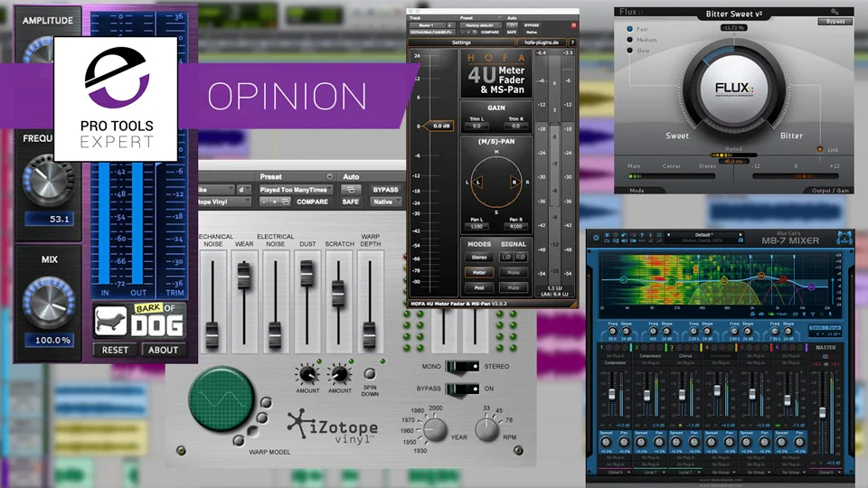Select the topmost warp model round button
Screen dimensions: 868x488
click(266, 401)
